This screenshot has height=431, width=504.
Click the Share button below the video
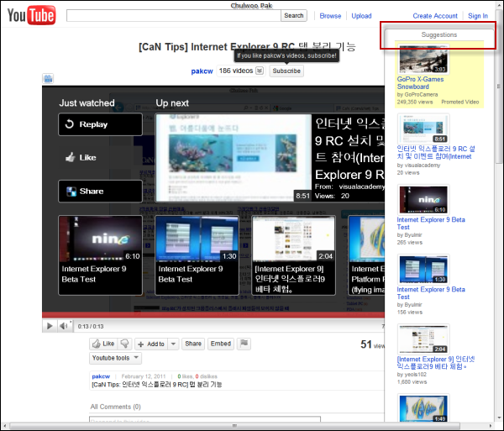click(193, 344)
